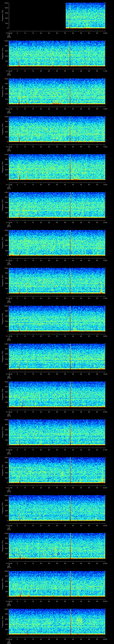Click the '13:16:00' start time label
Screen dimensions: 114x644
point(9,298)
